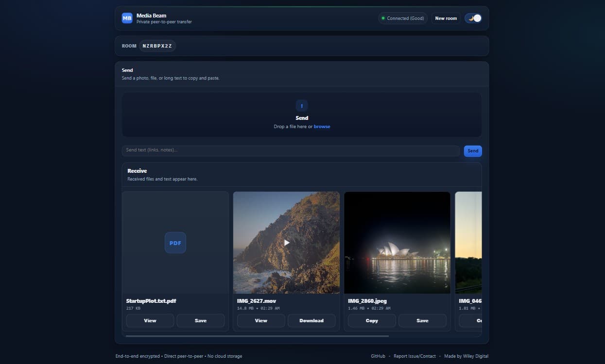Play the IMG_2627.mov video thumbnail
Viewport: 605px width, 364px height.
pyautogui.click(x=286, y=242)
